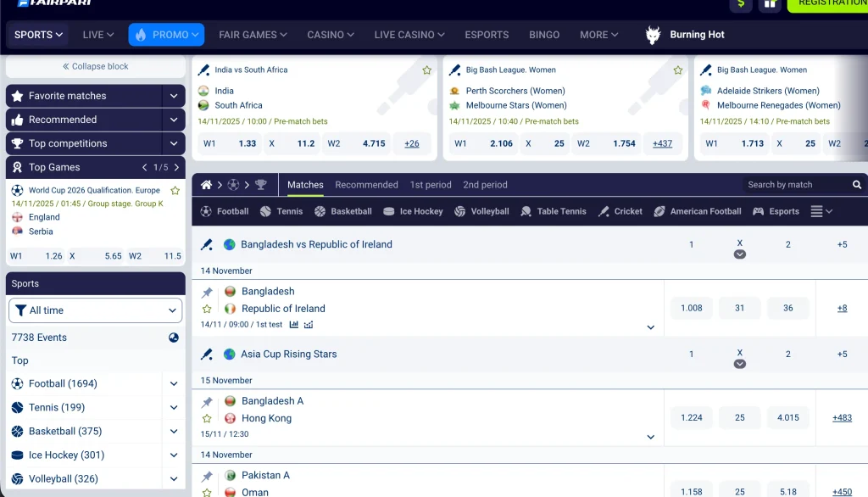Image resolution: width=868 pixels, height=497 pixels.
Task: Expand the Football (1694) category
Action: pyautogui.click(x=174, y=383)
